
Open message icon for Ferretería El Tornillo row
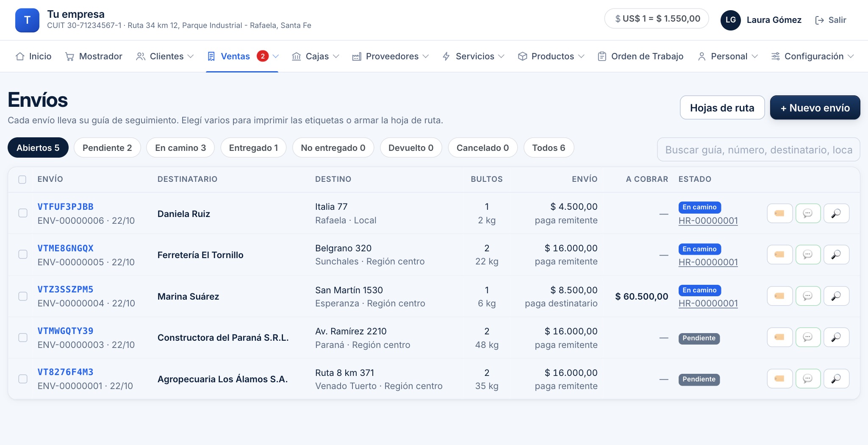coord(808,255)
